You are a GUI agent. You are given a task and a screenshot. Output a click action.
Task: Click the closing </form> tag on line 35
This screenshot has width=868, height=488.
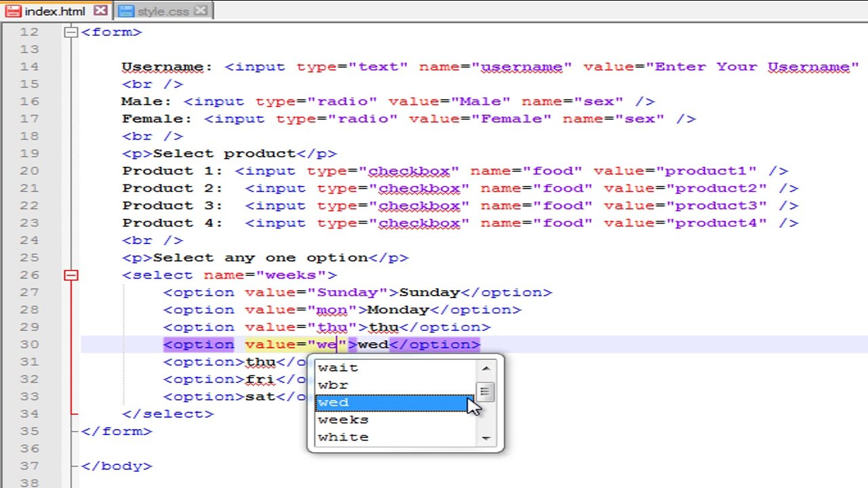click(117, 431)
